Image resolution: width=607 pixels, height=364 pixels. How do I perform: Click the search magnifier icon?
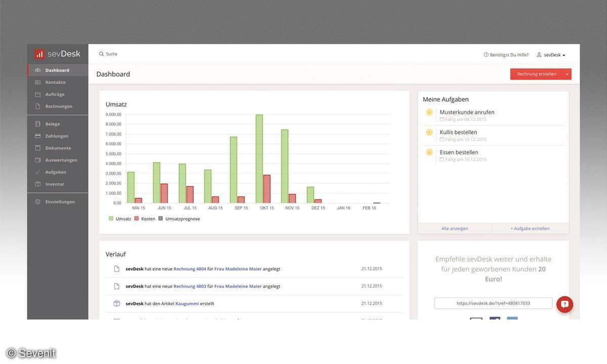point(102,54)
